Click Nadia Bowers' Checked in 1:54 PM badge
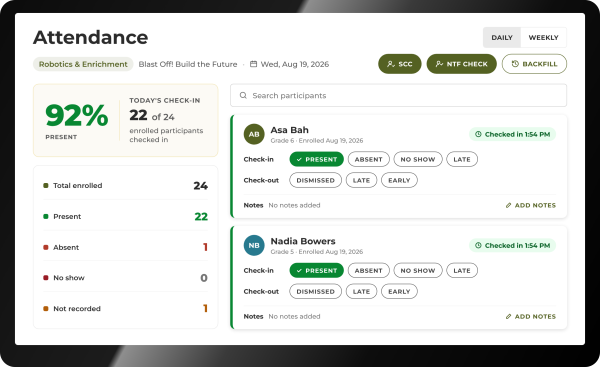The width and height of the screenshot is (600, 367). [512, 245]
